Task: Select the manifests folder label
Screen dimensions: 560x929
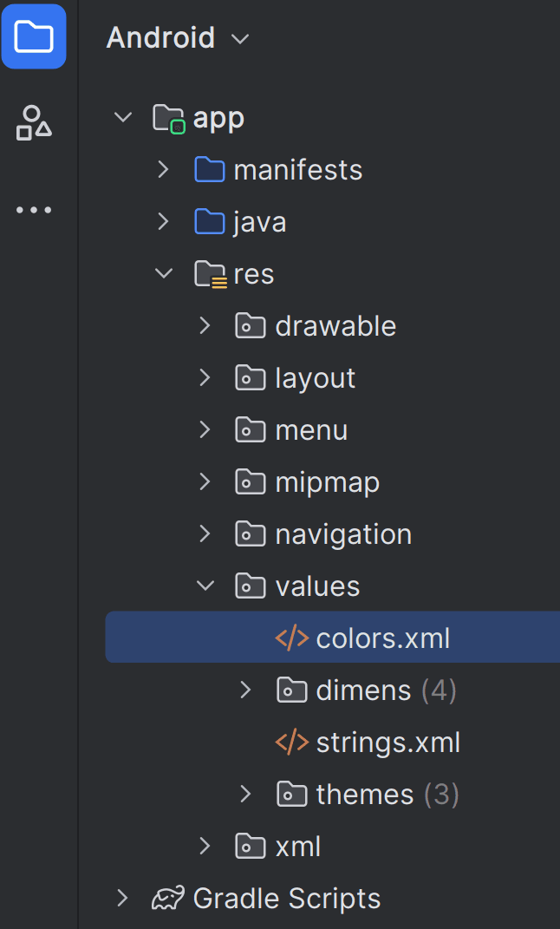Action: click(x=297, y=170)
